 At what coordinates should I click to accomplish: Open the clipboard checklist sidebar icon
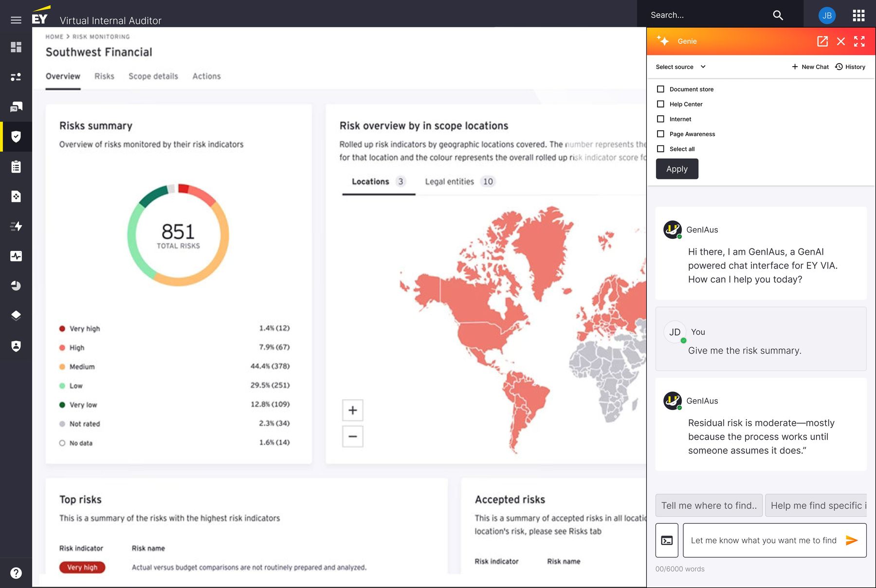(16, 167)
